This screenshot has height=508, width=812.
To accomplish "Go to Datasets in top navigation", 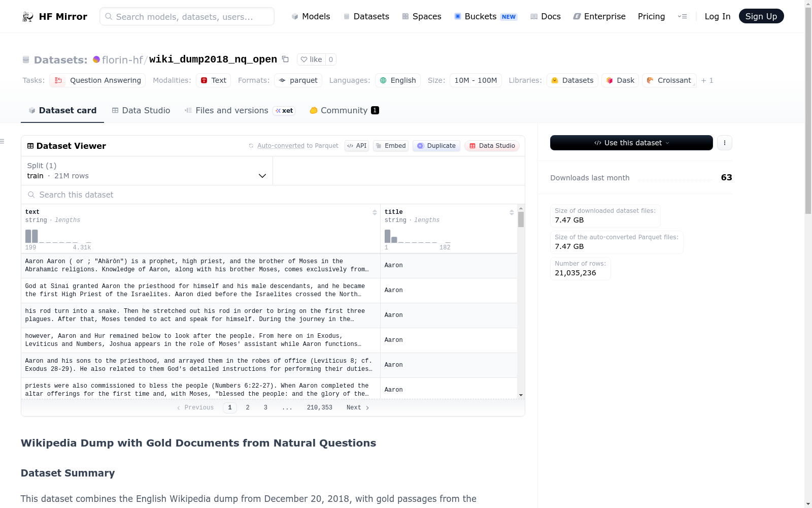I will 366,17.
